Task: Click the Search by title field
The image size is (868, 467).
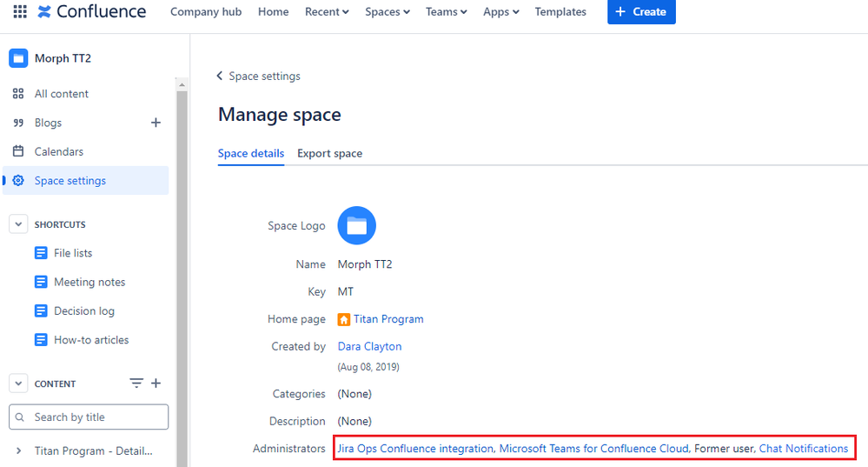Action: point(89,417)
